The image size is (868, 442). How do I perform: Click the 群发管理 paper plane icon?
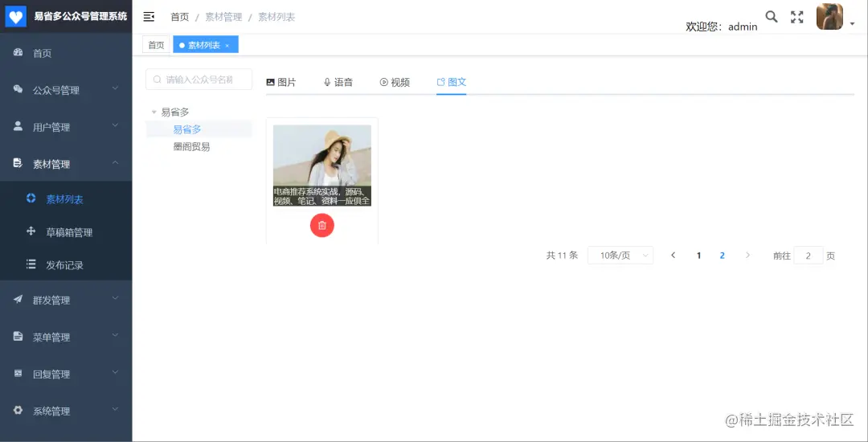click(x=18, y=299)
